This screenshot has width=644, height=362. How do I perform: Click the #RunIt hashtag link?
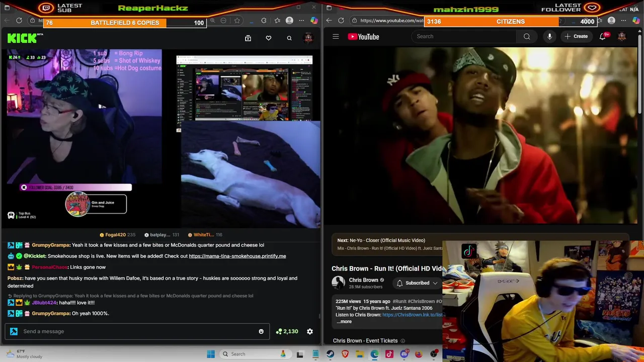click(399, 301)
